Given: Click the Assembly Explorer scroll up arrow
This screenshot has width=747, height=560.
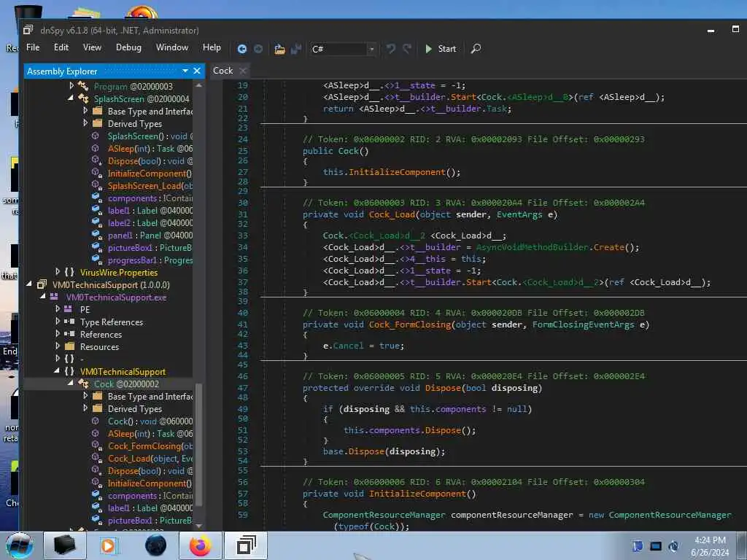Looking at the screenshot, I should coord(198,85).
